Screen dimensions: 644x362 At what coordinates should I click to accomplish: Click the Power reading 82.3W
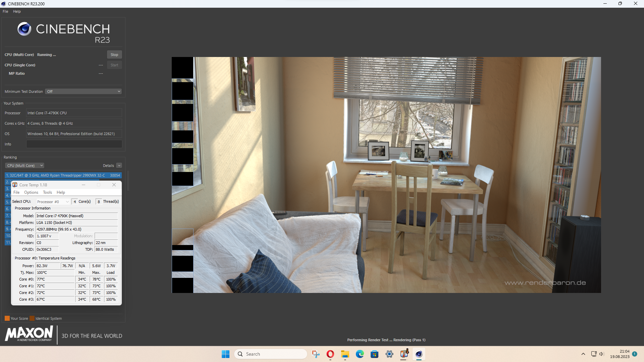click(x=48, y=266)
